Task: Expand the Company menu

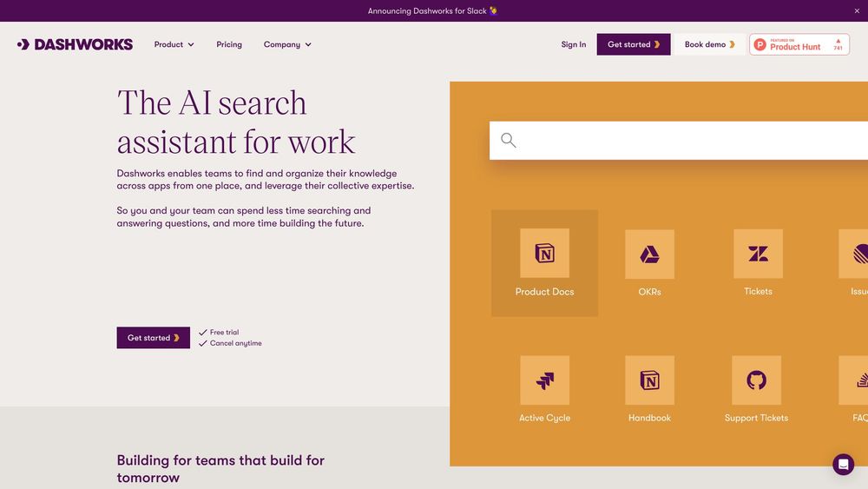Action: point(287,44)
